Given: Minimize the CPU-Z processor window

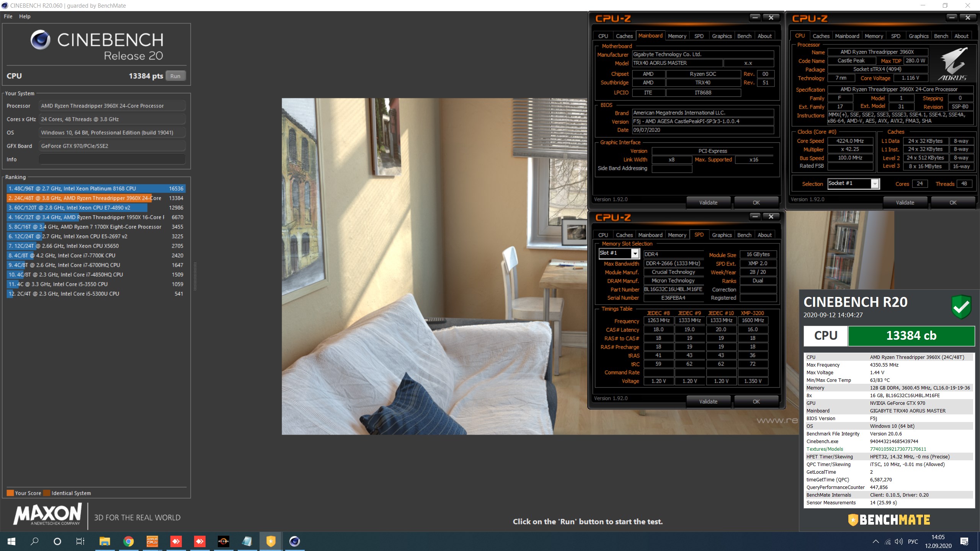Looking at the screenshot, I should click(x=952, y=18).
